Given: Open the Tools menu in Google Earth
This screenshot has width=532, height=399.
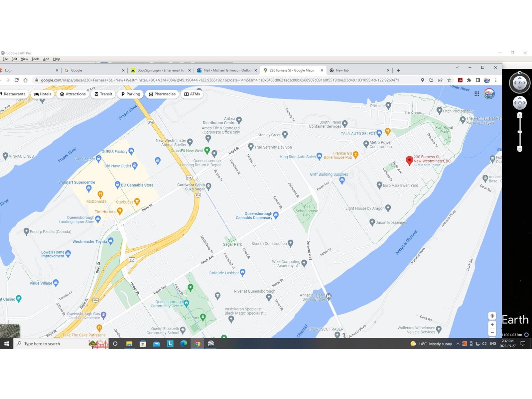Looking at the screenshot, I should 35,59.
